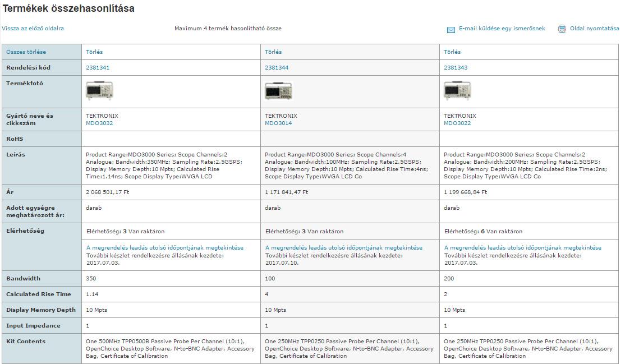Click the 'Kit Contents' row label
Image resolution: width=625 pixels, height=364 pixels.
(x=25, y=341)
